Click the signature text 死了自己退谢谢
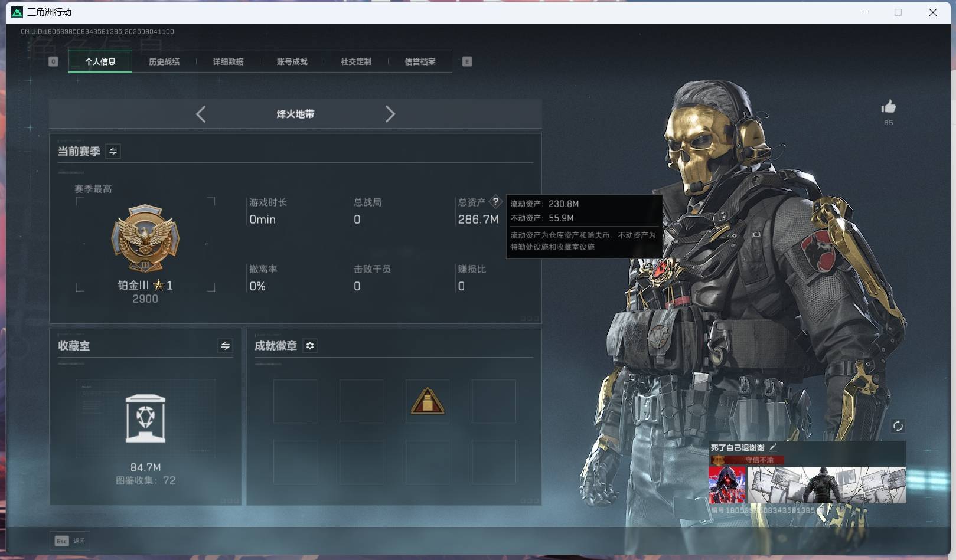 tap(737, 447)
